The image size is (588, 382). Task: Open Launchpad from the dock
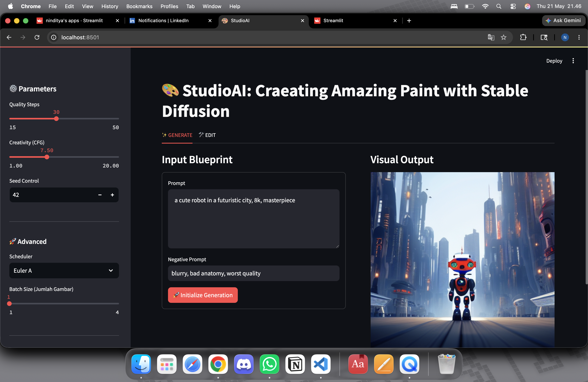pos(167,364)
